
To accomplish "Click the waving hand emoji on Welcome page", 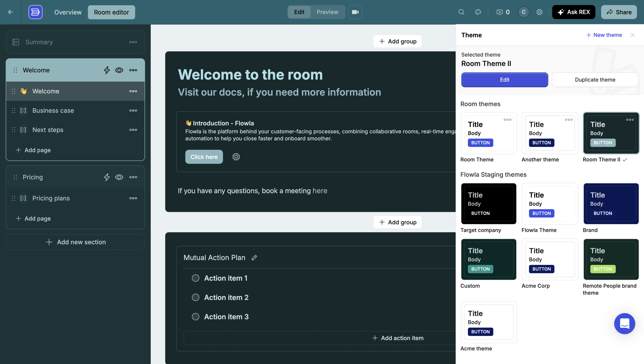I will pyautogui.click(x=23, y=91).
